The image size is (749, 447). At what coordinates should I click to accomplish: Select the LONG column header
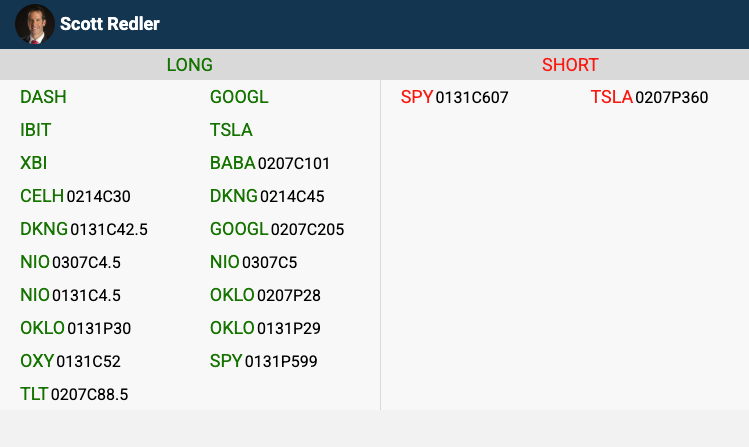point(189,65)
